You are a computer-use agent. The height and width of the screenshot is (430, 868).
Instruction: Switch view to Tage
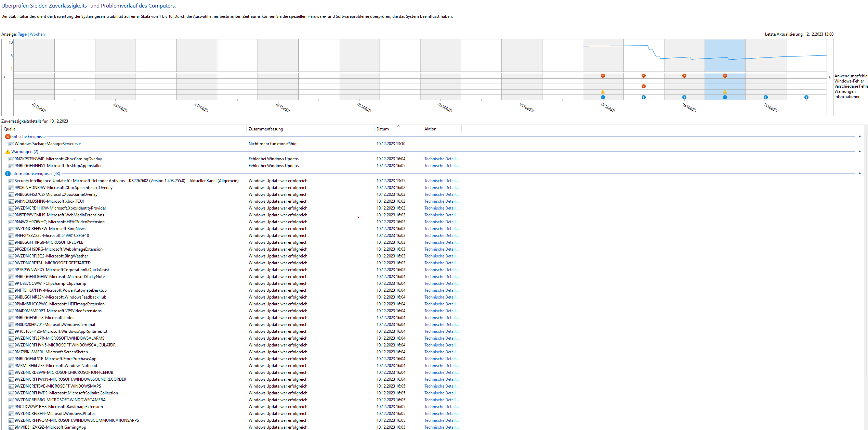pos(22,34)
